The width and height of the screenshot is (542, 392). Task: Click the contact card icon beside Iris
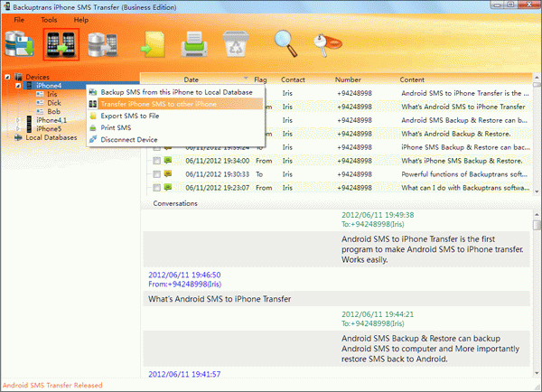point(40,94)
